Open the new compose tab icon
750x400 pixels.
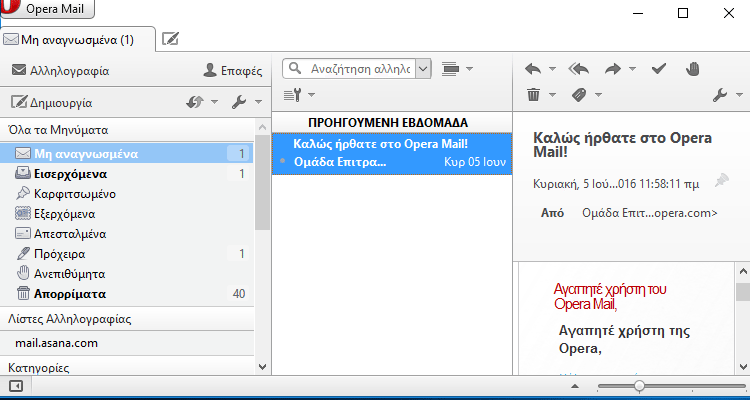pyautogui.click(x=170, y=39)
